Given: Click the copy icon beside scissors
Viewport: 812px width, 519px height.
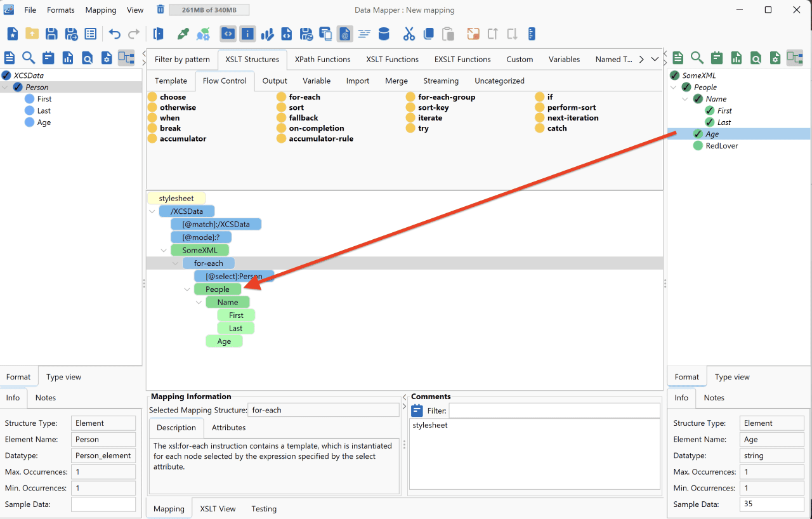Looking at the screenshot, I should tap(429, 34).
